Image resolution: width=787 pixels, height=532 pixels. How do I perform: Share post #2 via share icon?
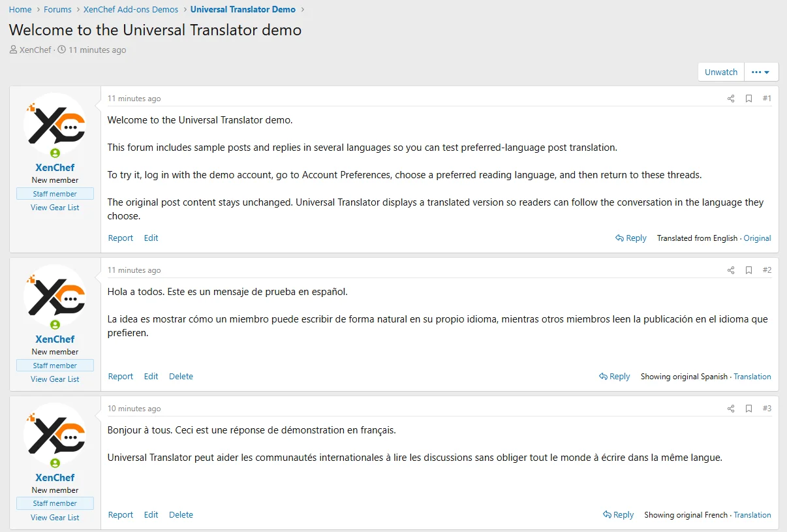coord(731,270)
